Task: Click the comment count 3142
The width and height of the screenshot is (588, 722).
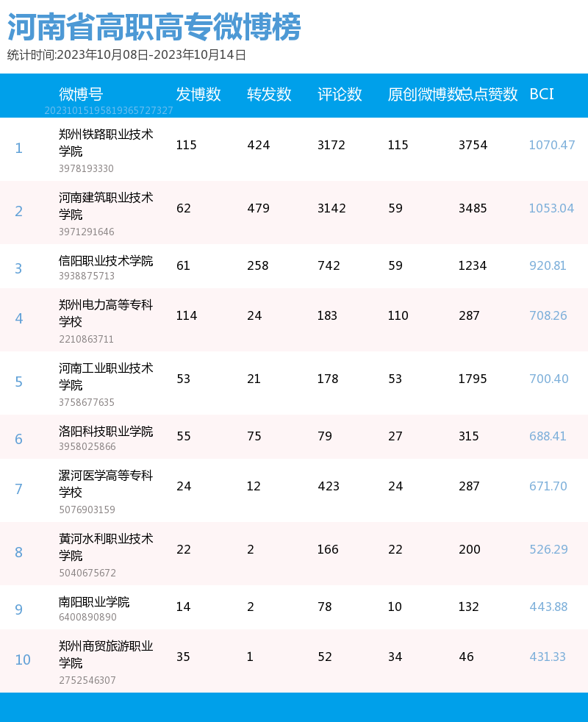Action: tap(331, 208)
